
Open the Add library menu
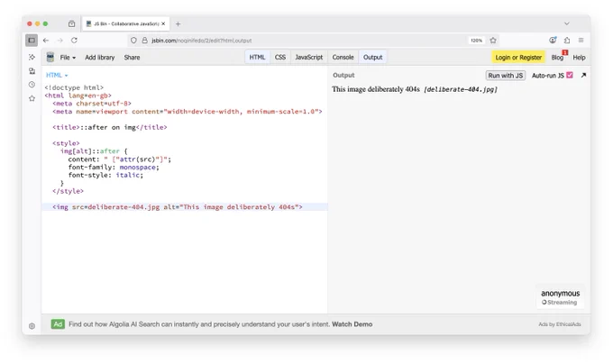100,58
